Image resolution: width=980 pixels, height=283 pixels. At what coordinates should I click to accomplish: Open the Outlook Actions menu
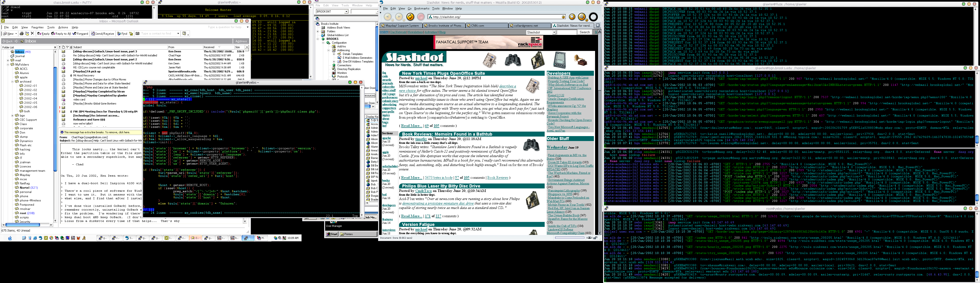click(x=63, y=27)
